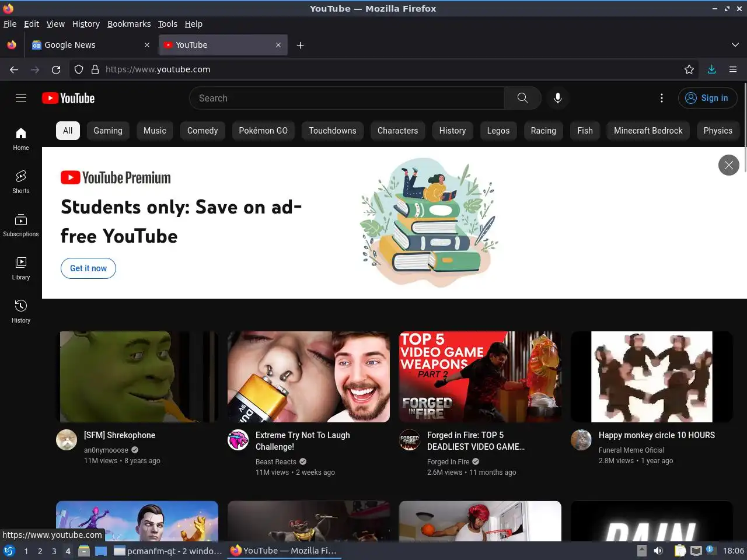Open Beast Reacts channel avatar
Image resolution: width=747 pixels, height=560 pixels.
click(238, 440)
